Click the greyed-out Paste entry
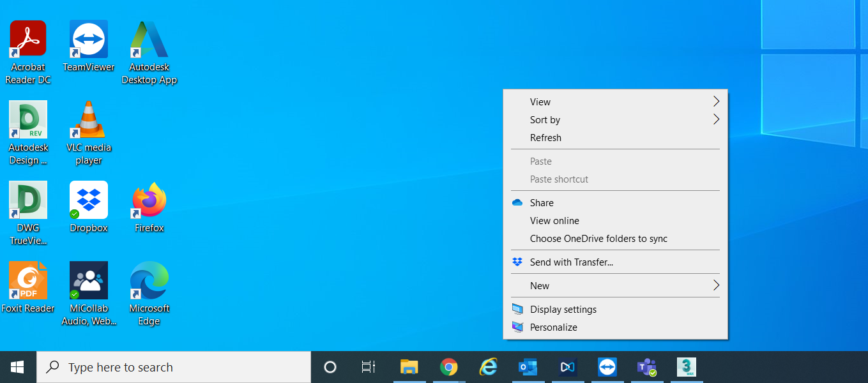The height and width of the screenshot is (383, 868). (x=616, y=161)
